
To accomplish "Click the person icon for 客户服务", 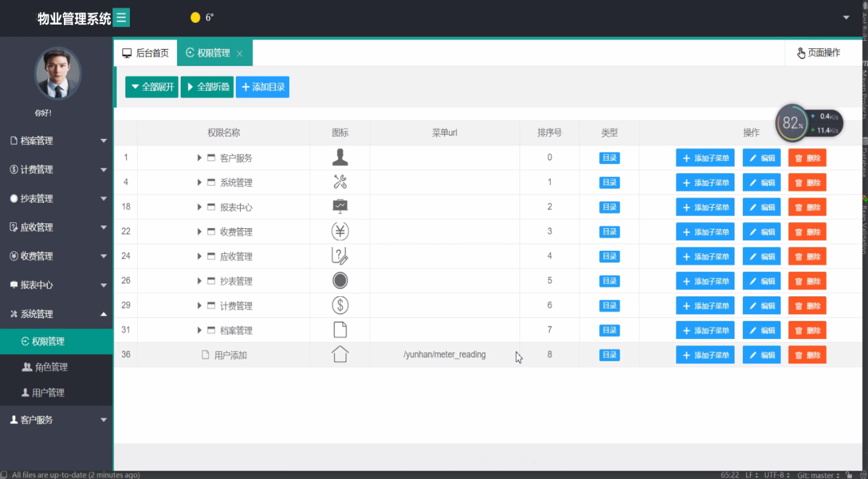I will 340,157.
